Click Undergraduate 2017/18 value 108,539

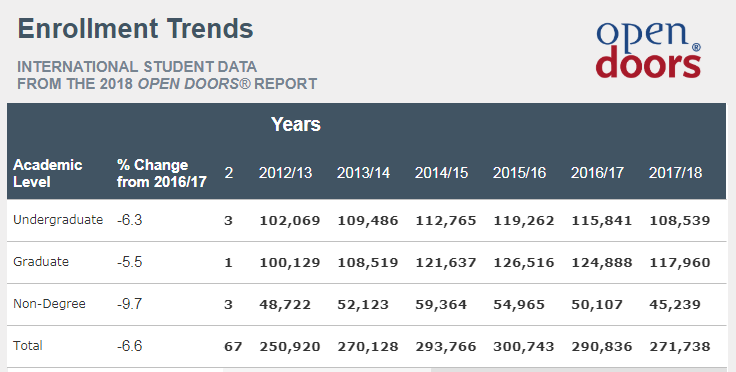point(680,220)
